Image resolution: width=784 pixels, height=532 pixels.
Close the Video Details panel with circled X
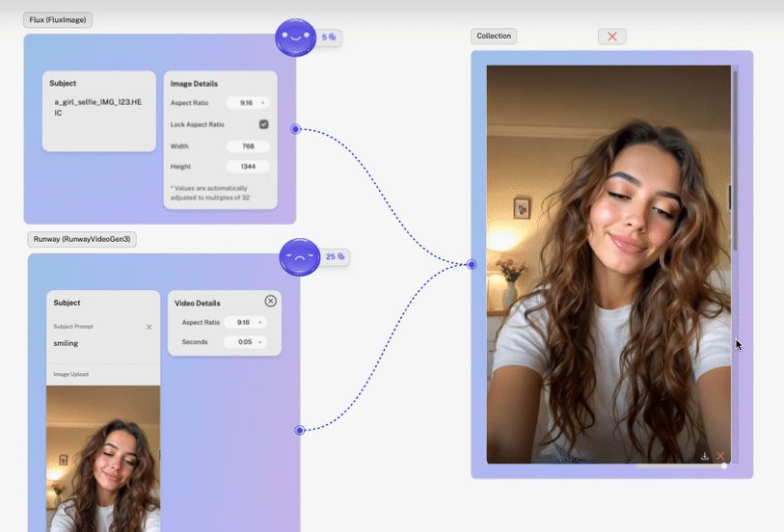coord(270,301)
